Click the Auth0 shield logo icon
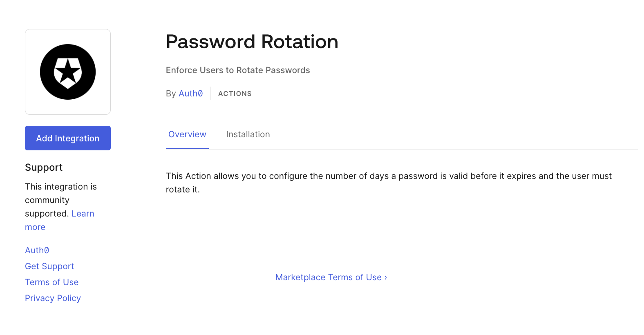This screenshot has width=644, height=335. 68,72
